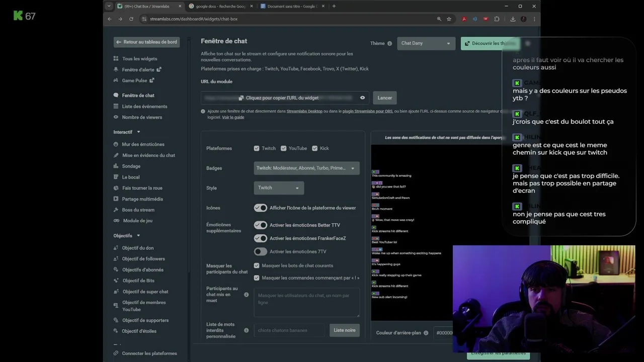Open the Streamlabs Desktop link
644x362 pixels.
[304, 111]
